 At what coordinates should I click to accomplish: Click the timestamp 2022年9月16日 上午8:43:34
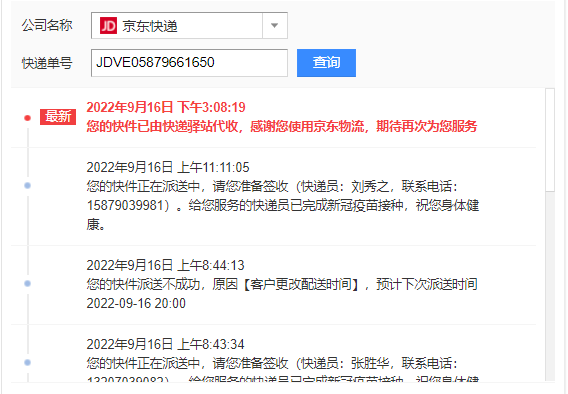(x=166, y=344)
